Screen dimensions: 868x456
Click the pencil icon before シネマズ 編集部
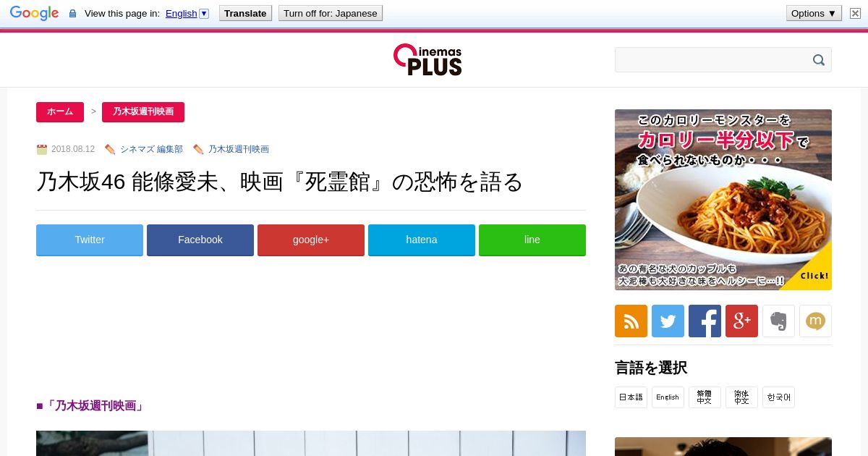click(110, 149)
